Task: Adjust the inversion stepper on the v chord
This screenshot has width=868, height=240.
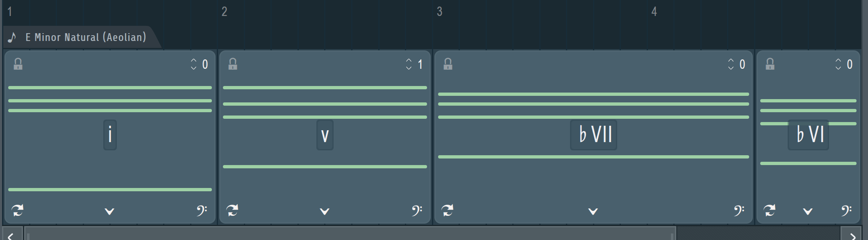Action: click(409, 64)
